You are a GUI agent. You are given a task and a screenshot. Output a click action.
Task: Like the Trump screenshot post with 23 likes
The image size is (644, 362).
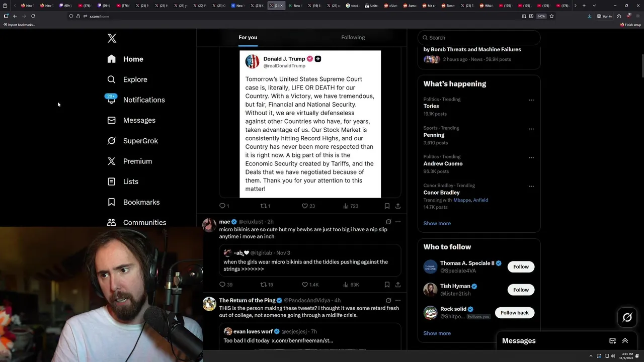308,206
